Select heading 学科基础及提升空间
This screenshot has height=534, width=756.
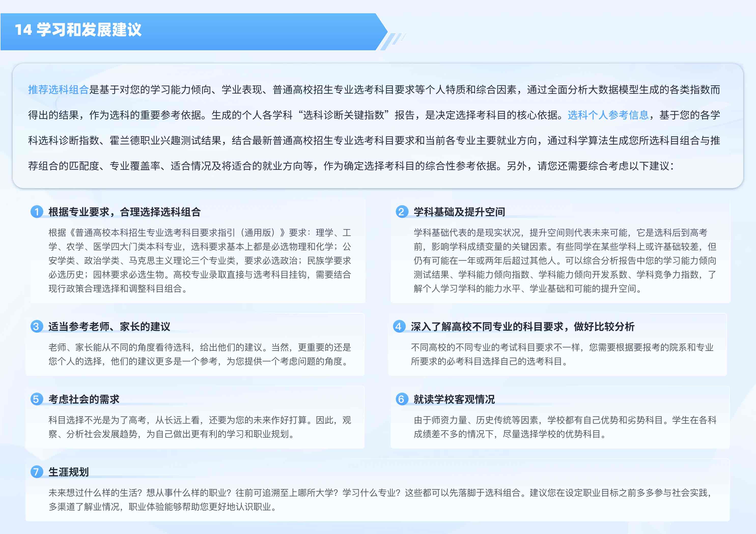459,212
